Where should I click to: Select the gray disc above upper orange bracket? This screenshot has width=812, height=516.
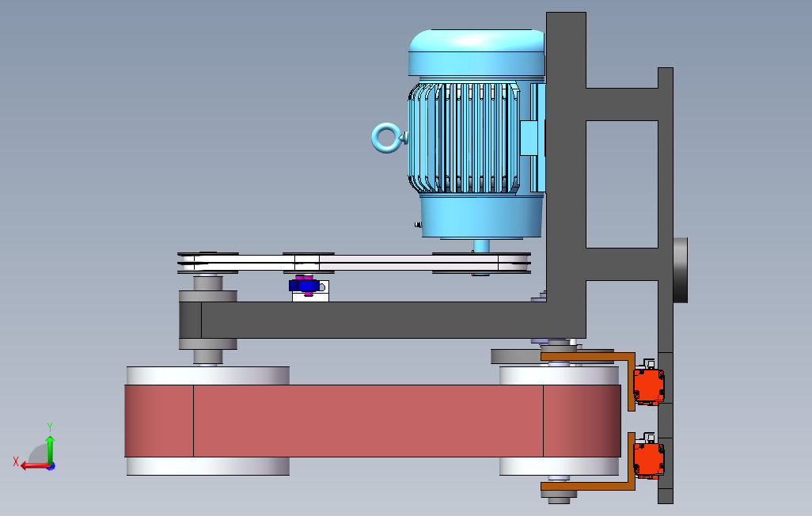pos(515,356)
